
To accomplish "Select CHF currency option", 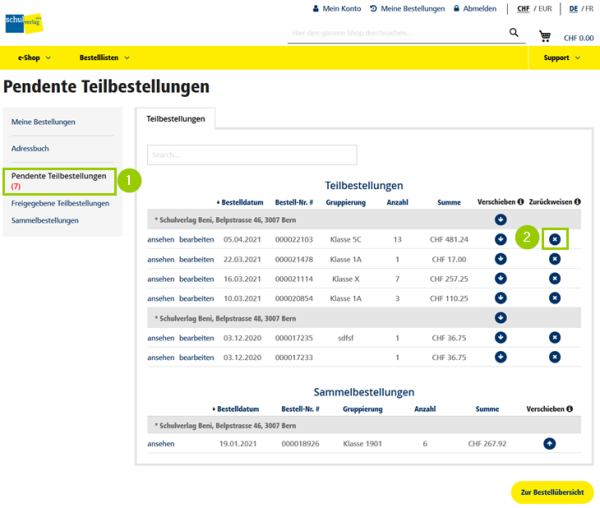I will [x=523, y=8].
